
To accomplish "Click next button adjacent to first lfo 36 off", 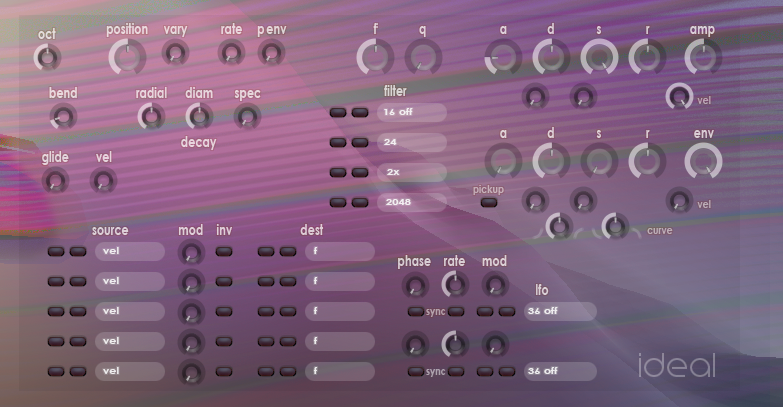I will click(507, 312).
